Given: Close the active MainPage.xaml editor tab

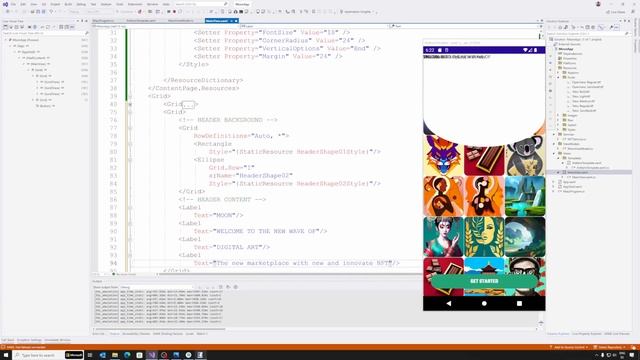Looking at the screenshot, I should [236, 20].
